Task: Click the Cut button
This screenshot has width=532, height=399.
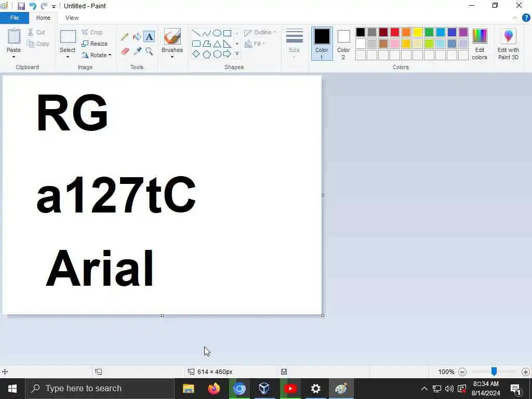Action: coord(36,32)
